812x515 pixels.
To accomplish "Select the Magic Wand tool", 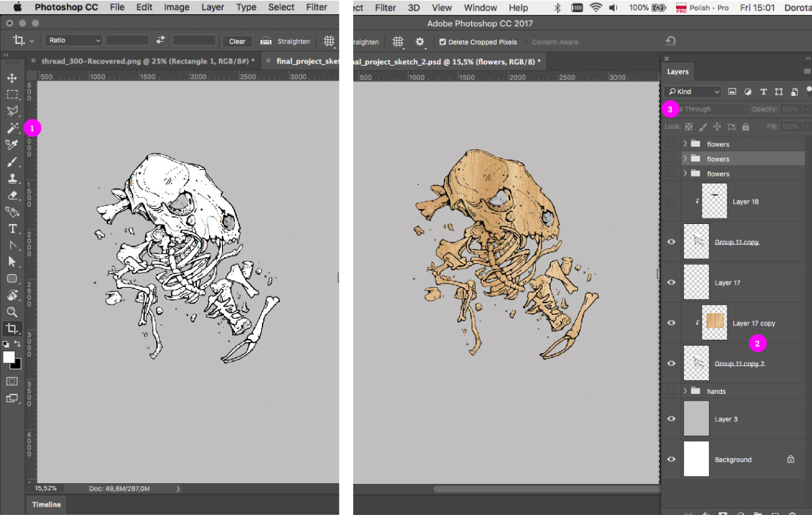I will coord(12,129).
